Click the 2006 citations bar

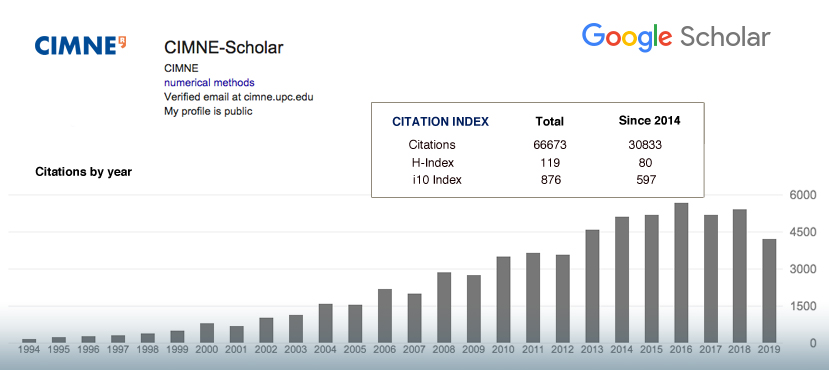385,316
